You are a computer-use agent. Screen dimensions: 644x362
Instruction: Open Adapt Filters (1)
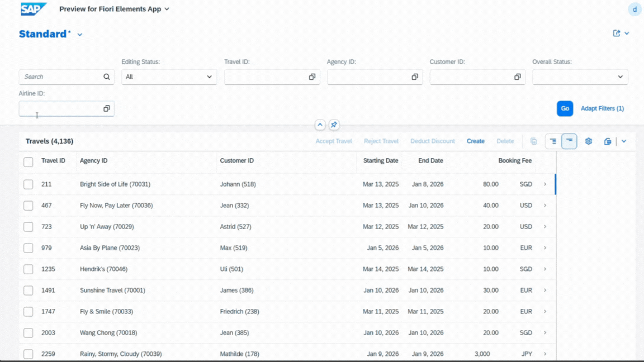coord(602,108)
